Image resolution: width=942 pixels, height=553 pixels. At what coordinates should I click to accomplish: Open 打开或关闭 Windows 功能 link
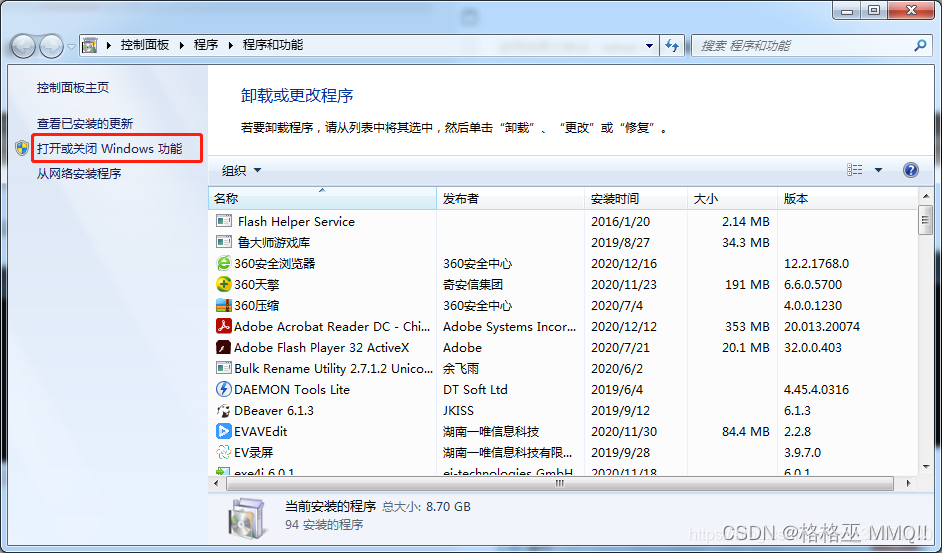pyautogui.click(x=109, y=148)
